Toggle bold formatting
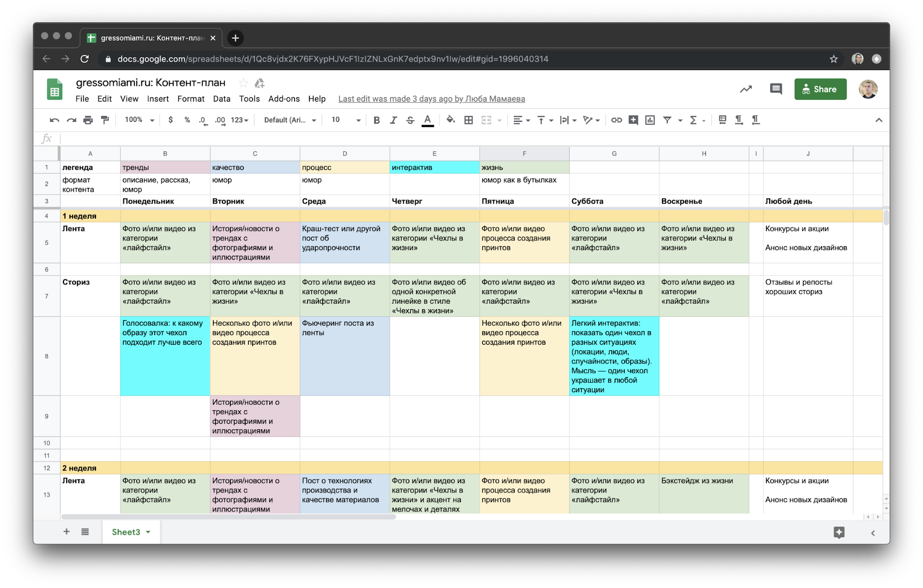Viewport: 923px width, 588px height. click(377, 120)
